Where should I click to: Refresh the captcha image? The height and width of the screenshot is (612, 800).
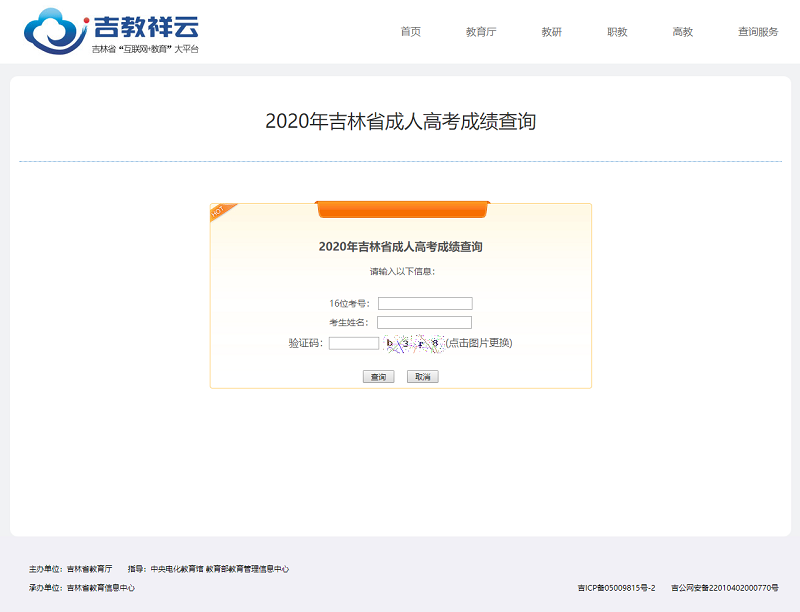pos(413,343)
